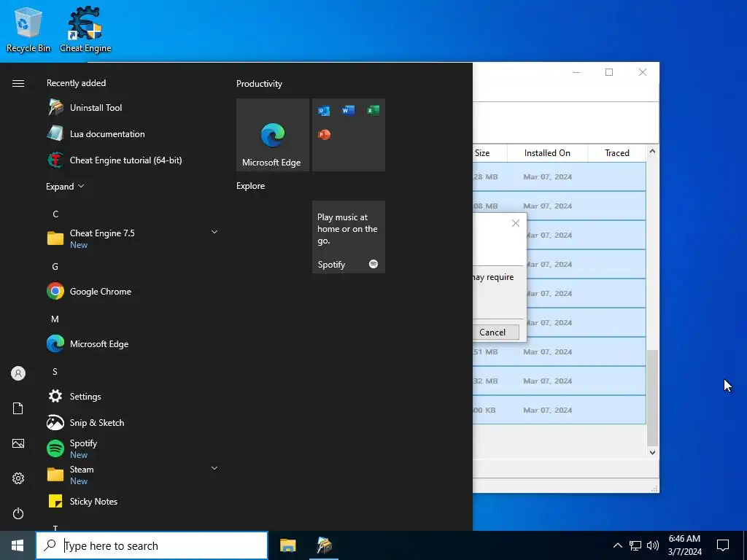
Task: Launch Google Chrome from app list
Action: click(x=132, y=292)
